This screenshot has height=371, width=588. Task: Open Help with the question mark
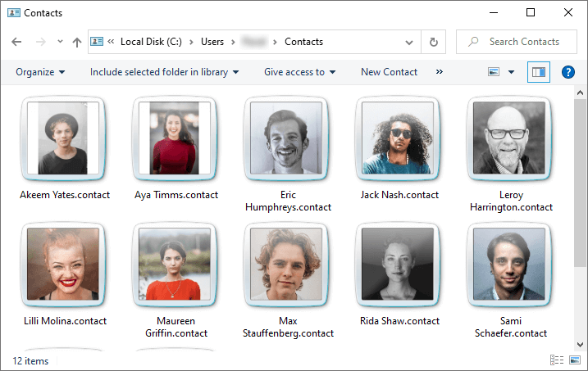pos(568,72)
